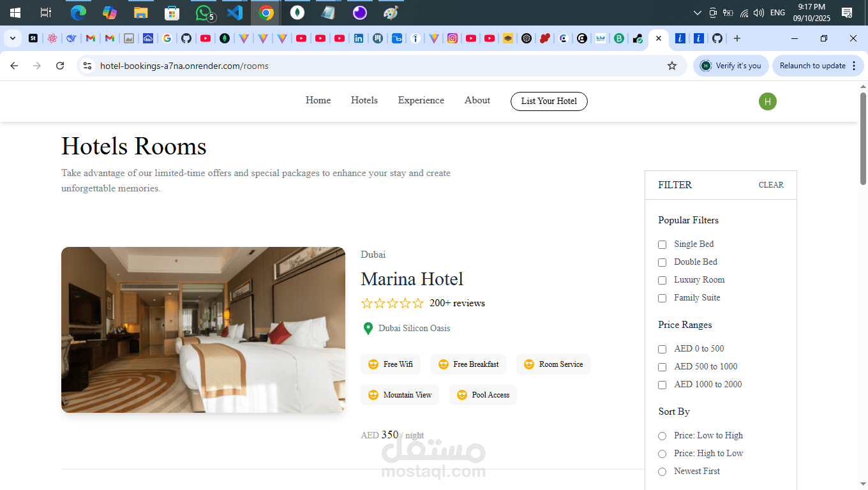Open WhatsApp from the Windows taskbar

click(x=204, y=12)
